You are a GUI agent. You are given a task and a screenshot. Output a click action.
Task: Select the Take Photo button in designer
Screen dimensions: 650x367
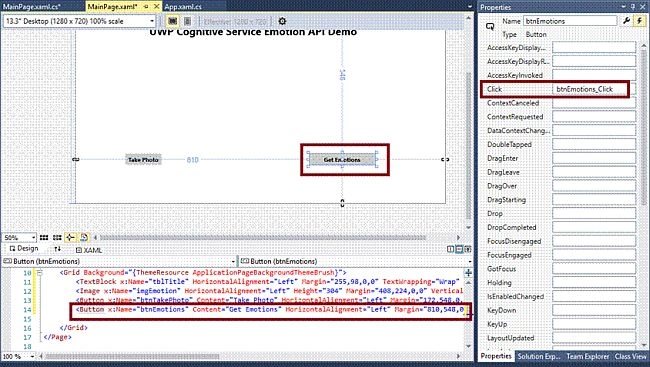click(x=143, y=160)
